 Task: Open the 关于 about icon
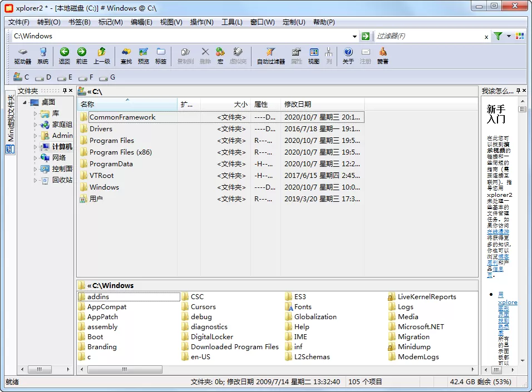348,56
